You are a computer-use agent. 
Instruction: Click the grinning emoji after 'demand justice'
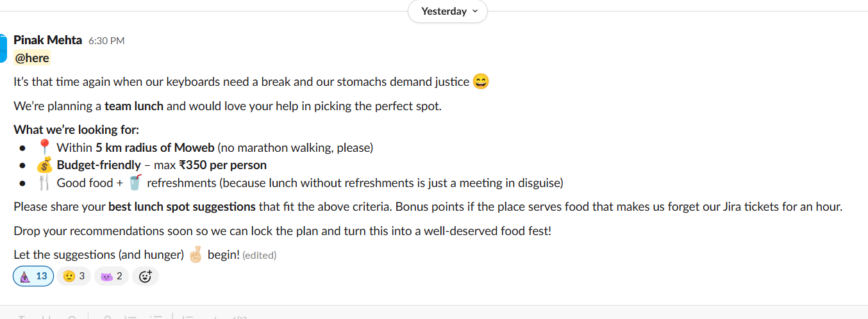(x=481, y=82)
